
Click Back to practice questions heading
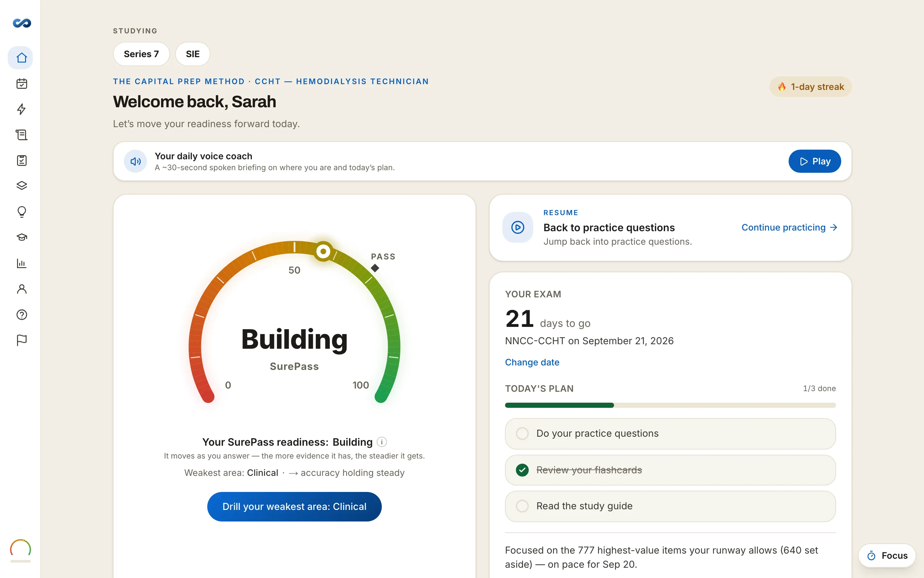[x=609, y=227]
